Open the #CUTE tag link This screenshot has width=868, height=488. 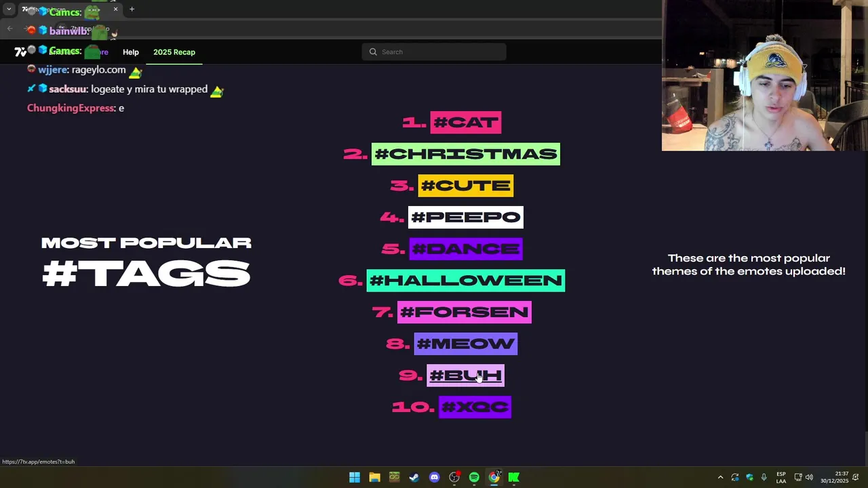[466, 186]
